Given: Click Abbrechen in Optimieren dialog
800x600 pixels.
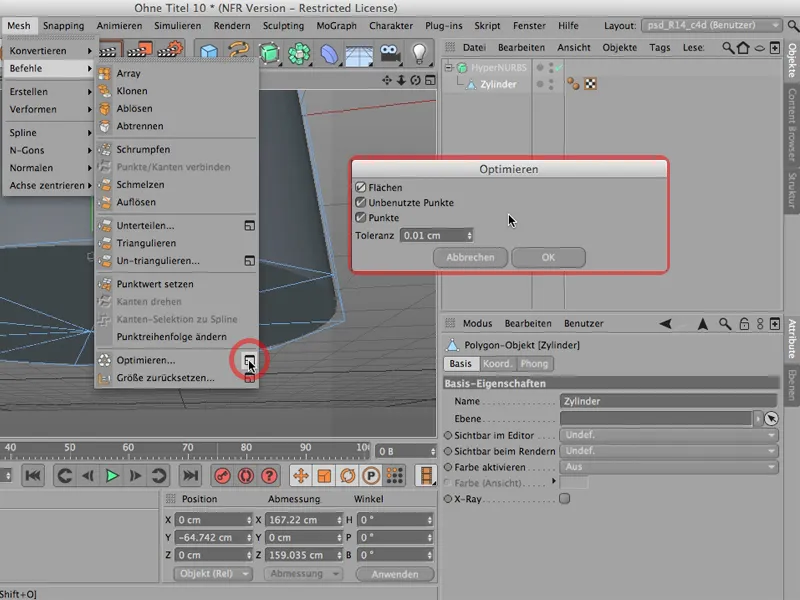Looking at the screenshot, I should pyautogui.click(x=470, y=257).
